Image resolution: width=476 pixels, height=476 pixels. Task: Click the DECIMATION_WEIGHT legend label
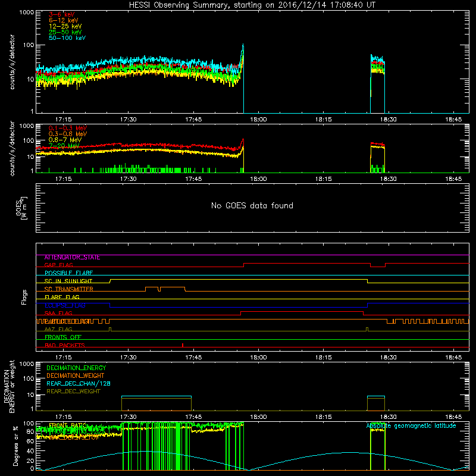(x=76, y=376)
